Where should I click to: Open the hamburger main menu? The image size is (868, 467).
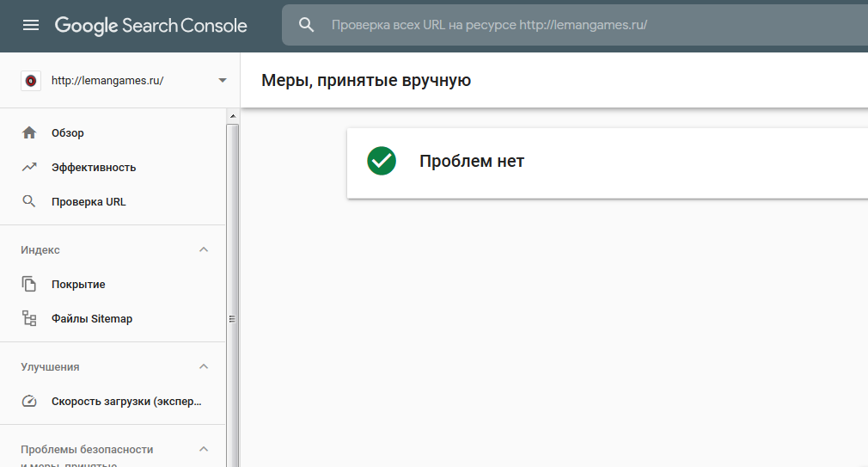click(x=31, y=26)
